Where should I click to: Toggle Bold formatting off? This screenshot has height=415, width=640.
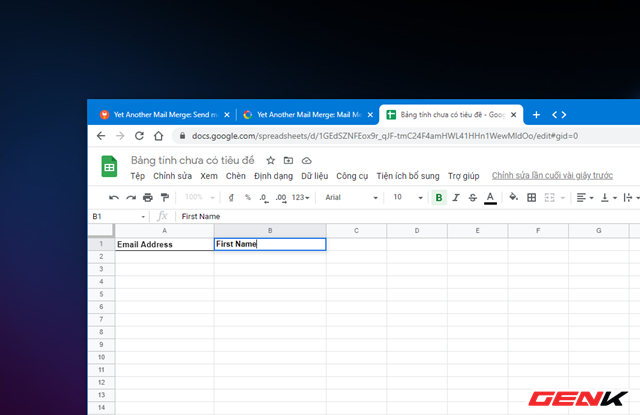click(439, 198)
